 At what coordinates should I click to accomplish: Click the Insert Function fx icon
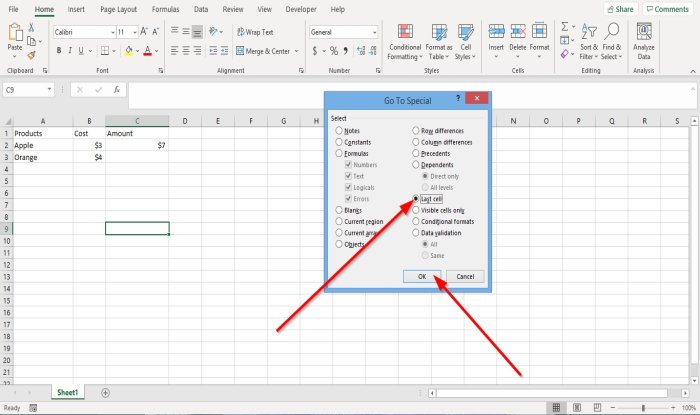coord(117,90)
